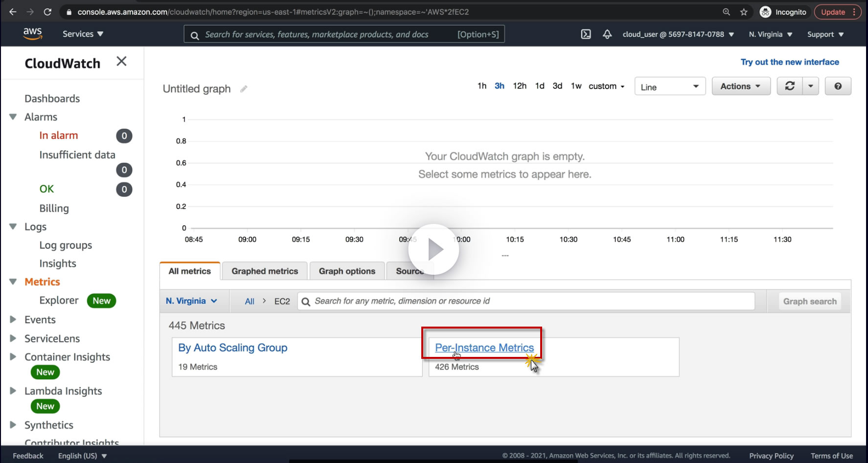
Task: Open Dashboards in the sidebar
Action: [52, 99]
